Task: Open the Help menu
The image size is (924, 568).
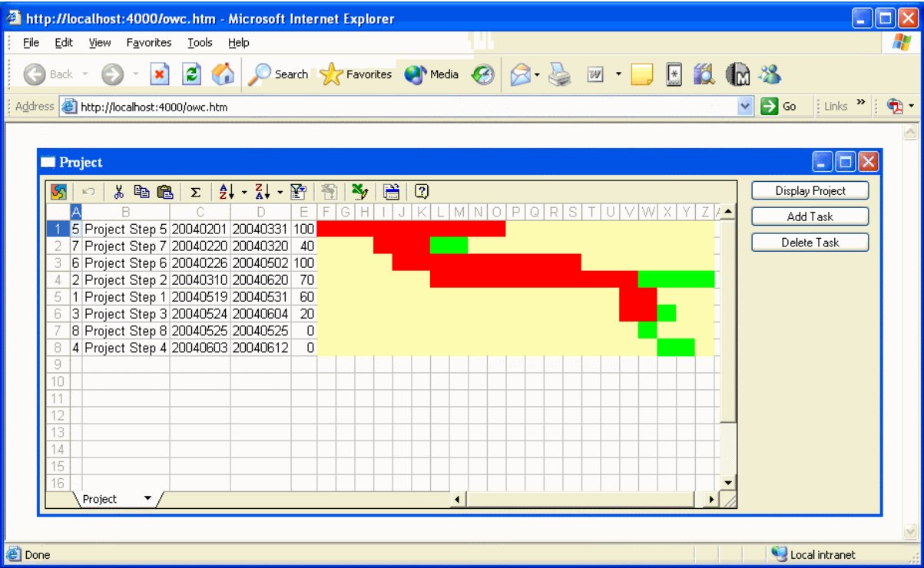Action: tap(238, 43)
